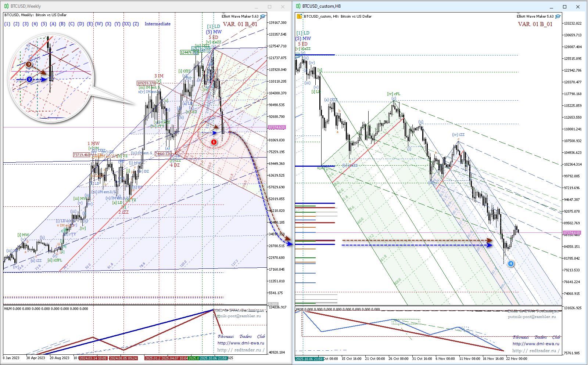Click the custom symbol coin icon on H8 chart

point(300,17)
